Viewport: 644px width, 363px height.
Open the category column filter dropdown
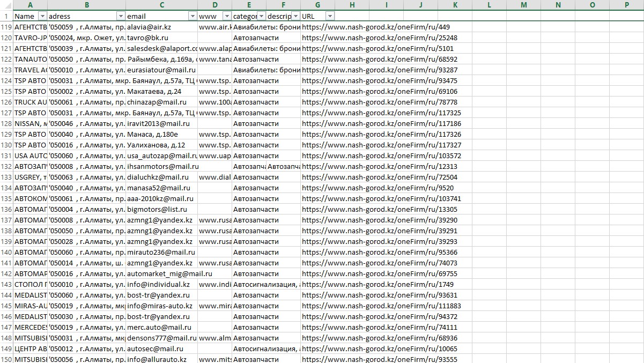[261, 16]
